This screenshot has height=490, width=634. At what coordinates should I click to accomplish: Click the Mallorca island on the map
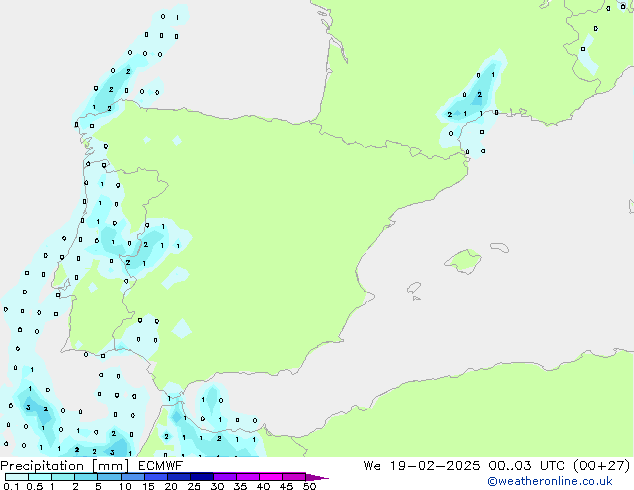(463, 261)
